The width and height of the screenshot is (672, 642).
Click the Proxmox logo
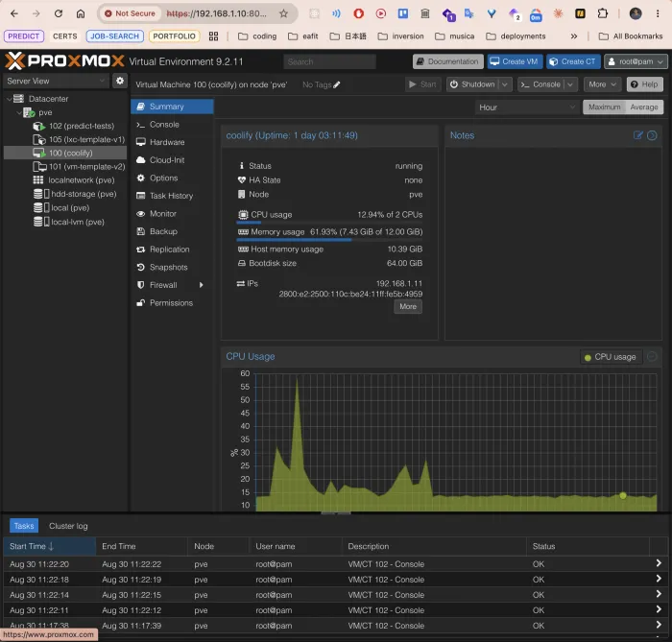pyautogui.click(x=64, y=61)
